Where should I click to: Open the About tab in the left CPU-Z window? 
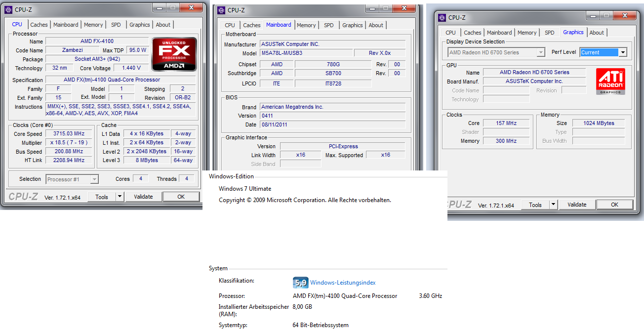point(163,25)
